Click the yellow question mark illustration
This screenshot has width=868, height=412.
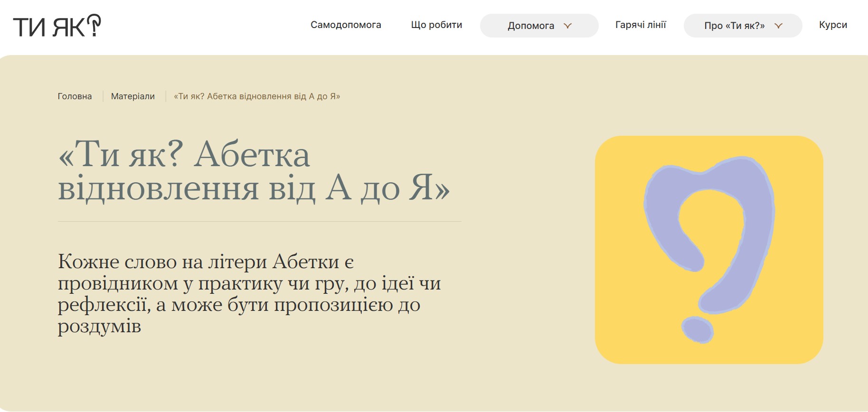coord(709,250)
